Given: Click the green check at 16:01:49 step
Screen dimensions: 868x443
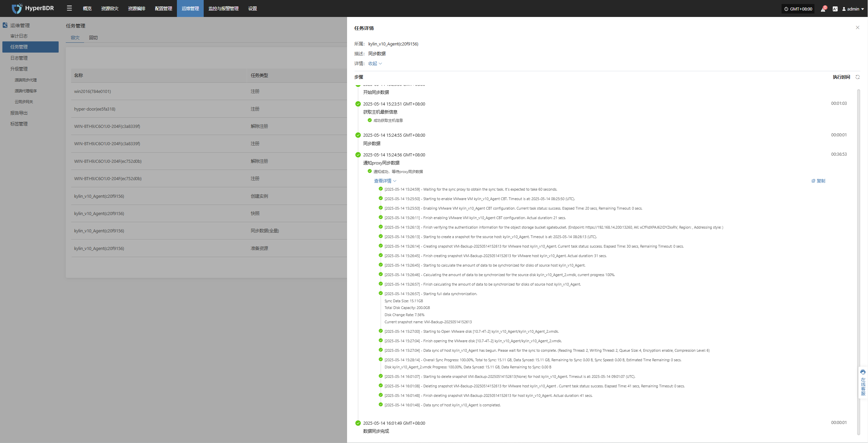Looking at the screenshot, I should coord(358,423).
